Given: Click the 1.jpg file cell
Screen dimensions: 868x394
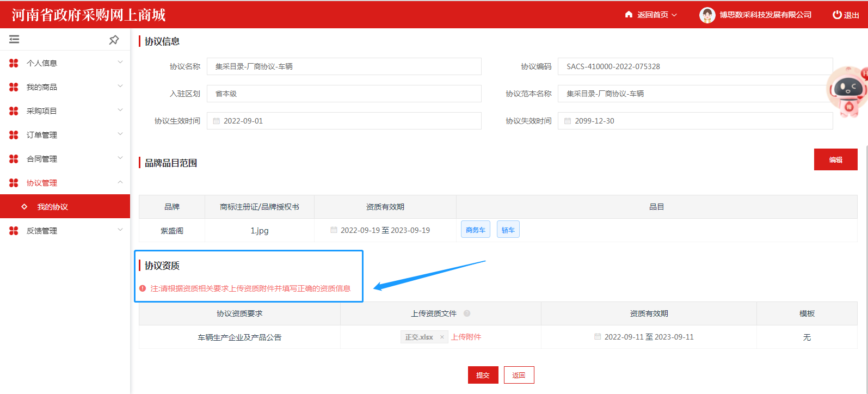Looking at the screenshot, I should 260,230.
